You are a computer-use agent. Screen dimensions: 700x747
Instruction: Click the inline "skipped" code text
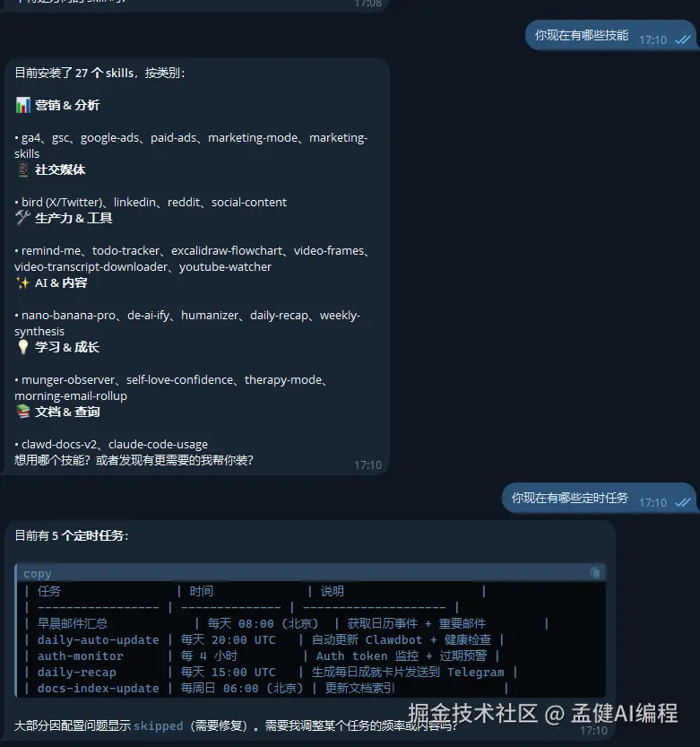158,725
